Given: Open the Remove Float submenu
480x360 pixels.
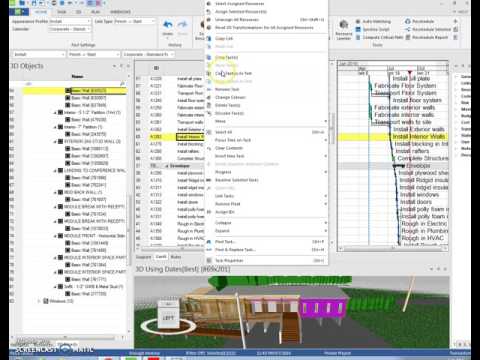Looking at the screenshot, I should [266, 204].
